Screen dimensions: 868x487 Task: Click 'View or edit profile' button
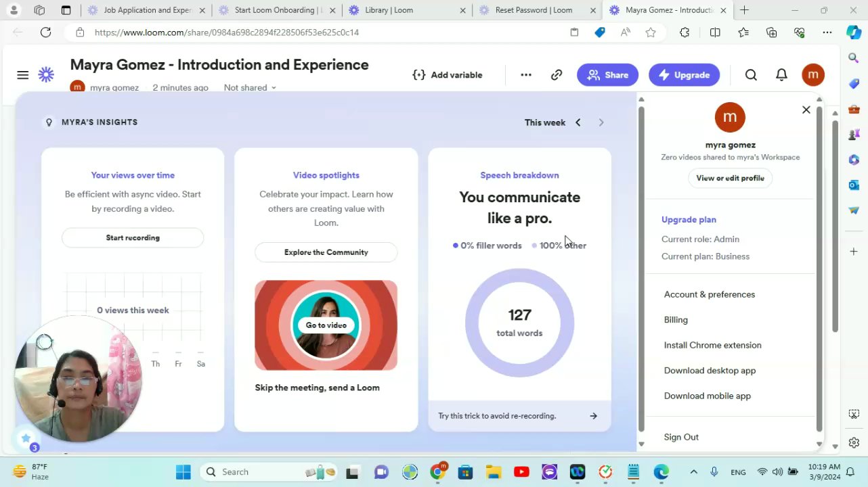point(730,178)
